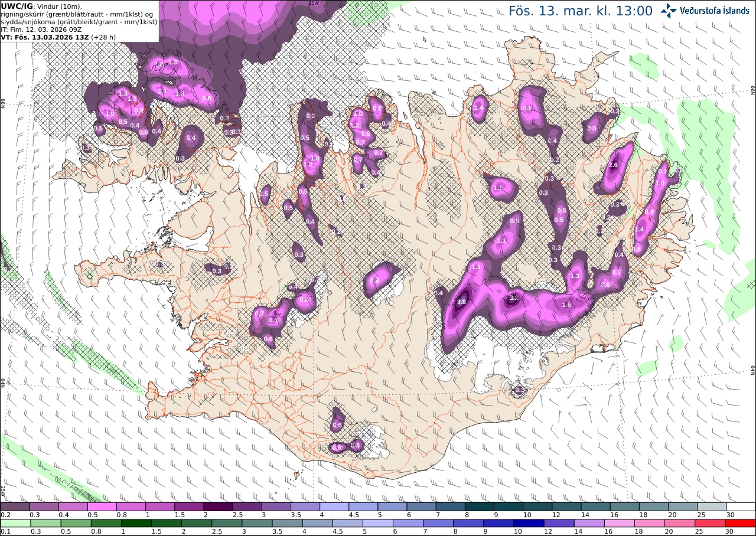Click the N66 latitude label on the right edge
Screen dimensions: 756x536
click(x=753, y=90)
